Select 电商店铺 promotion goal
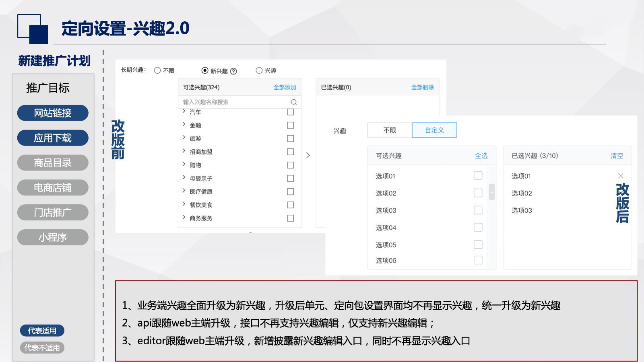 coord(53,187)
